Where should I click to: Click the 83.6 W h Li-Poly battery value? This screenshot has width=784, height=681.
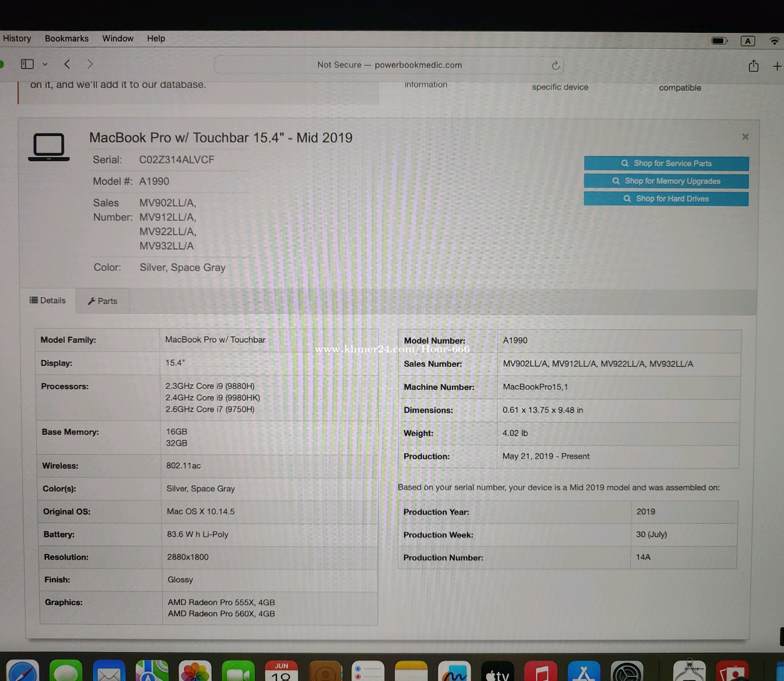198,535
